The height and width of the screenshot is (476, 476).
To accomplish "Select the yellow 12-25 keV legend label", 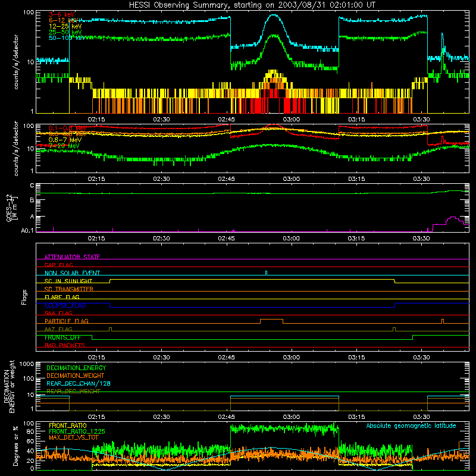I will 65,26.
